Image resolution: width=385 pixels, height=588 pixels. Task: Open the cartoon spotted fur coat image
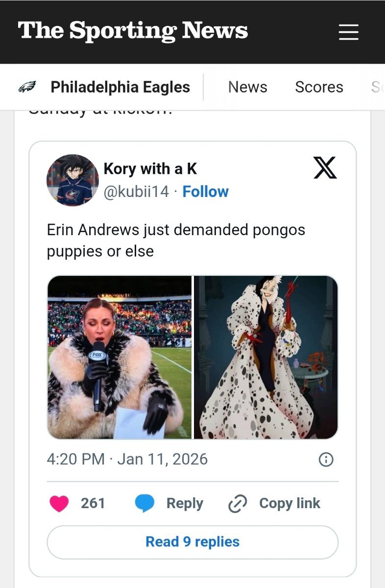click(266, 357)
